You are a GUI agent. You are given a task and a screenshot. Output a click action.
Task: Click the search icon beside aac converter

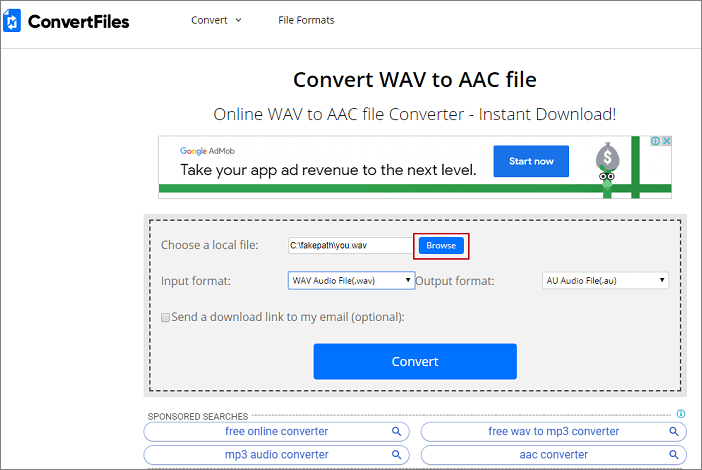tap(673, 455)
